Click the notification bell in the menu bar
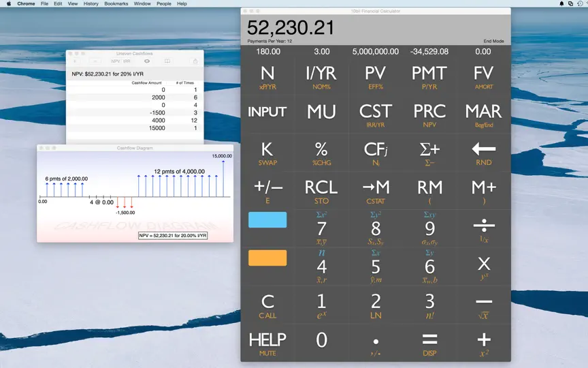Image resolution: width=588 pixels, height=368 pixels. tap(561, 3)
